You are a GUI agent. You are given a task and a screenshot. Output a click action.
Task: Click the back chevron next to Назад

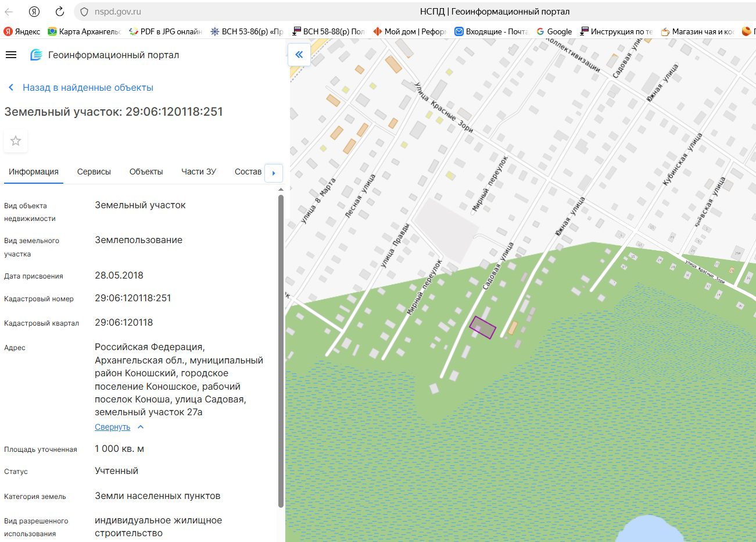(x=10, y=87)
